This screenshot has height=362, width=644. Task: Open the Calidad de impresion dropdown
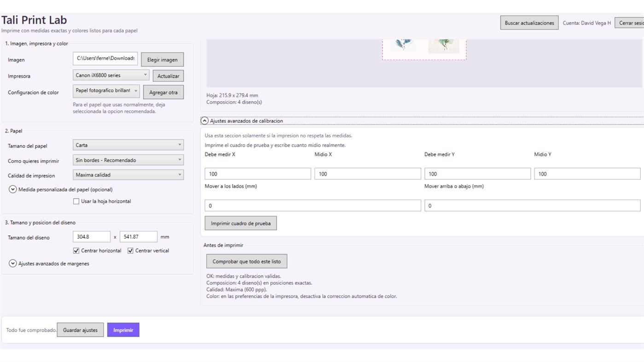(x=128, y=175)
